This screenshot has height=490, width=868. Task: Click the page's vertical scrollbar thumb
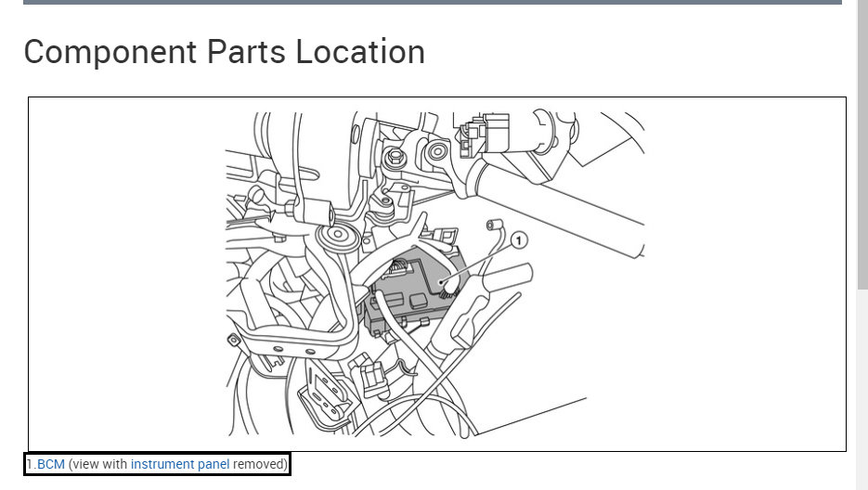click(862, 144)
